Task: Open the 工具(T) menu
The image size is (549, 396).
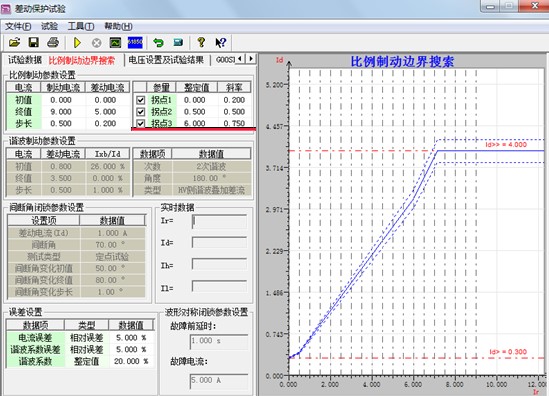Action: point(81,26)
